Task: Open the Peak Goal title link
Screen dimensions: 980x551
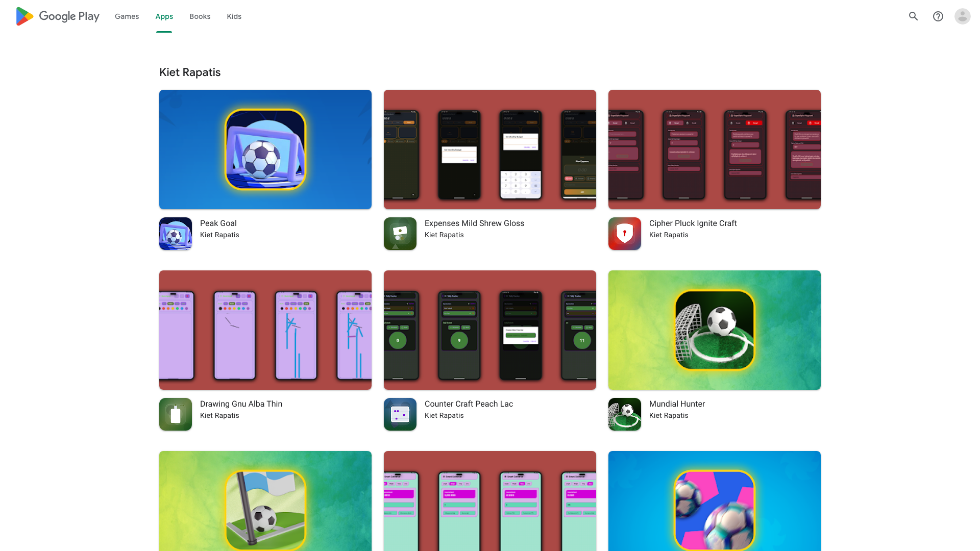Action: 218,223
